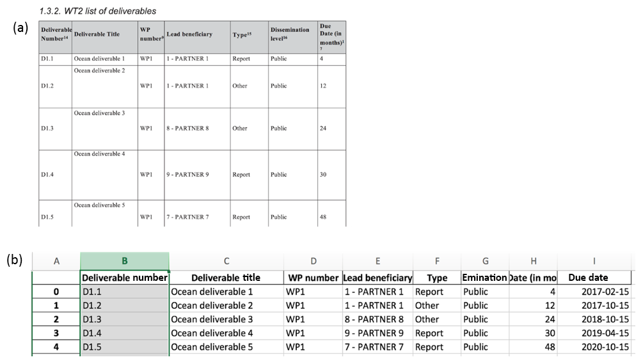Click row index cell 4 in spreadsheet
The image size is (643, 364).
[x=56, y=347]
